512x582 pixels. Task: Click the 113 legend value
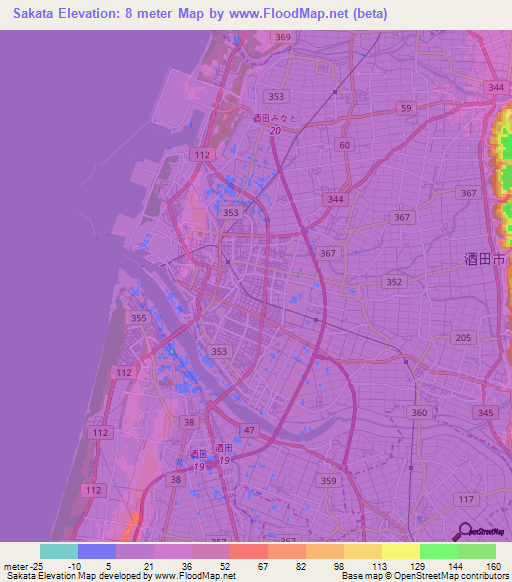[x=379, y=567]
